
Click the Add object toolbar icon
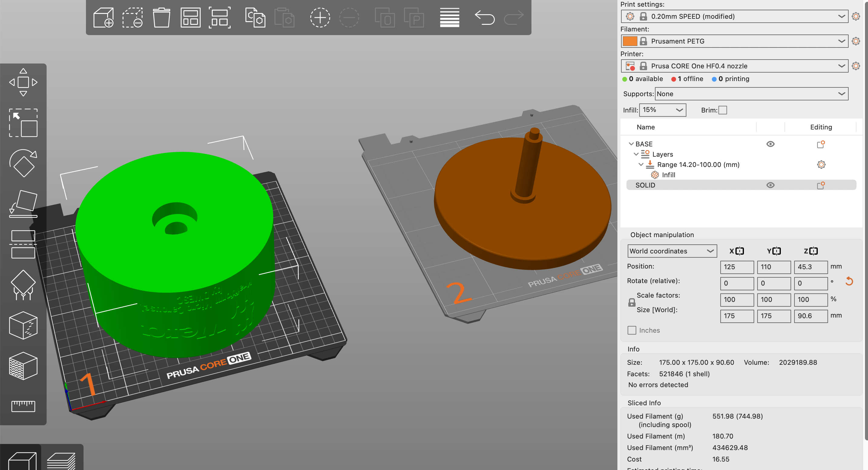(103, 17)
